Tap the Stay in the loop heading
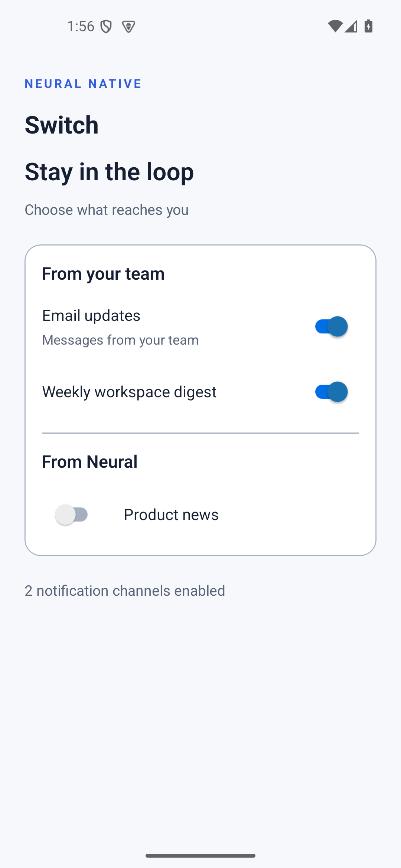This screenshot has height=868, width=401. point(109,172)
